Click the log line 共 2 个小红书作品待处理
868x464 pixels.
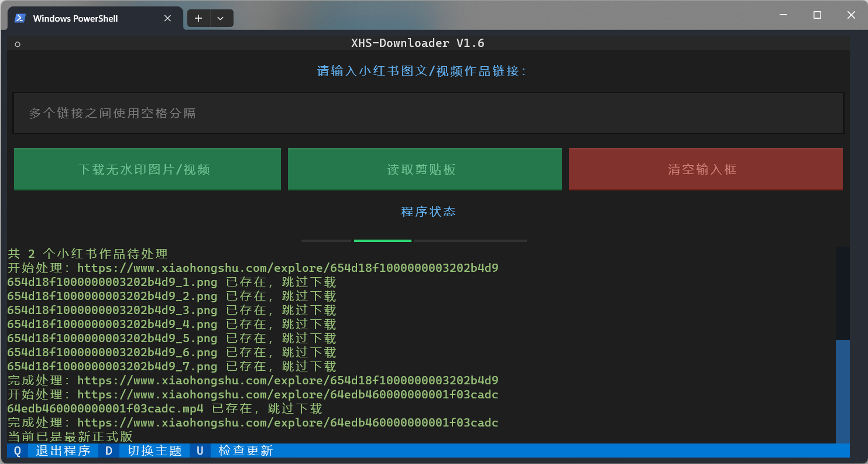[88, 254]
